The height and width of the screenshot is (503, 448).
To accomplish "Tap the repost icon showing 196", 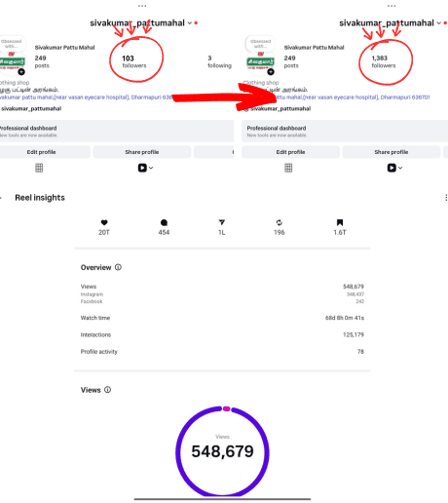I will pyautogui.click(x=280, y=222).
